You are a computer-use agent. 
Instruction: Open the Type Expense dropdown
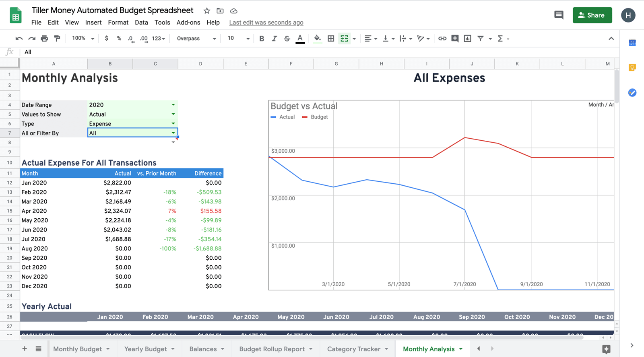click(173, 123)
